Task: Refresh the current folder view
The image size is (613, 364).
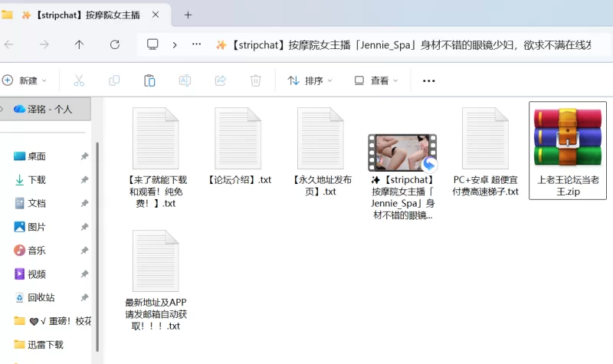Action: pos(114,44)
